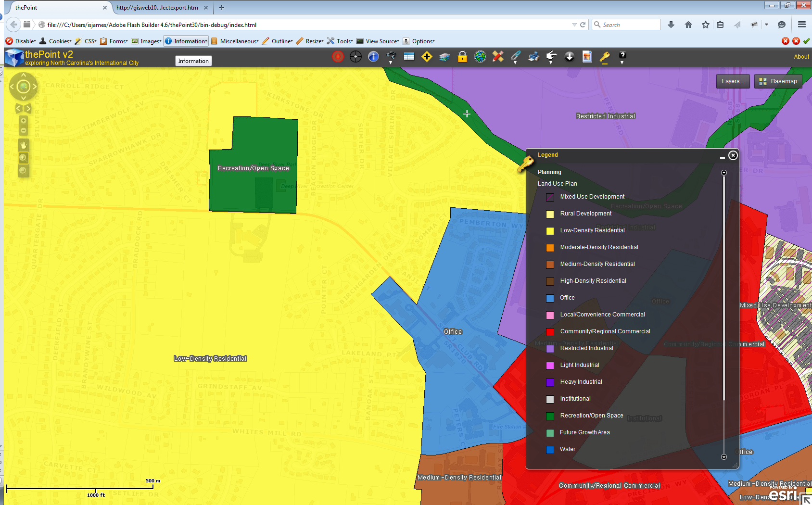Image resolution: width=812 pixels, height=505 pixels.
Task: Open the Tools developer menu
Action: click(340, 41)
